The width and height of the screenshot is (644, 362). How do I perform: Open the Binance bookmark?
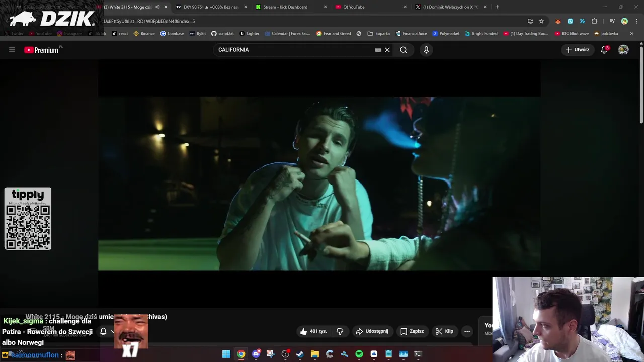[x=144, y=34]
